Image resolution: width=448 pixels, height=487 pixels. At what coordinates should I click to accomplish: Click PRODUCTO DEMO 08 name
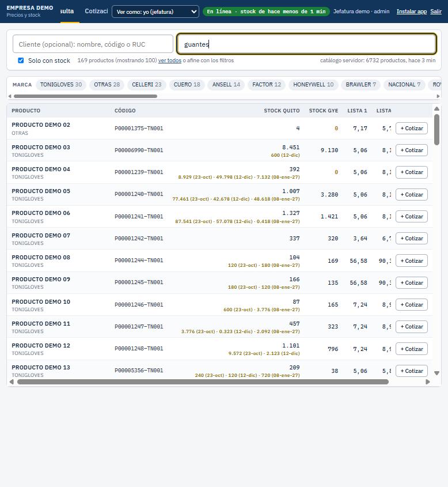coord(41,257)
